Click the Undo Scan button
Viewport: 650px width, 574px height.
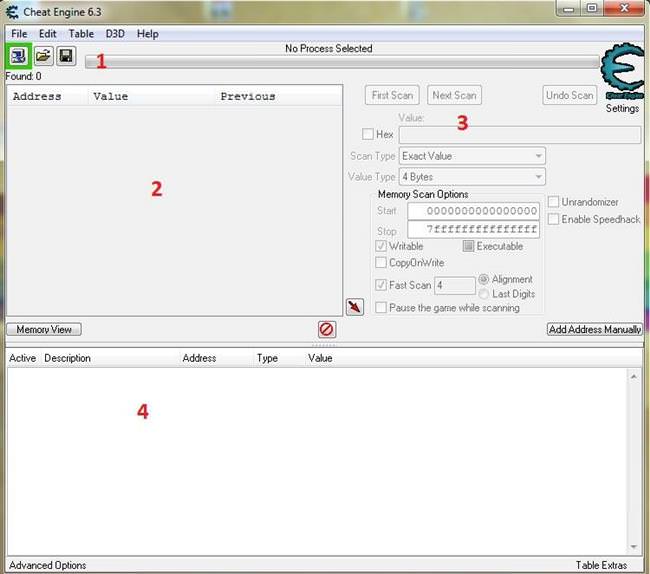pos(570,95)
